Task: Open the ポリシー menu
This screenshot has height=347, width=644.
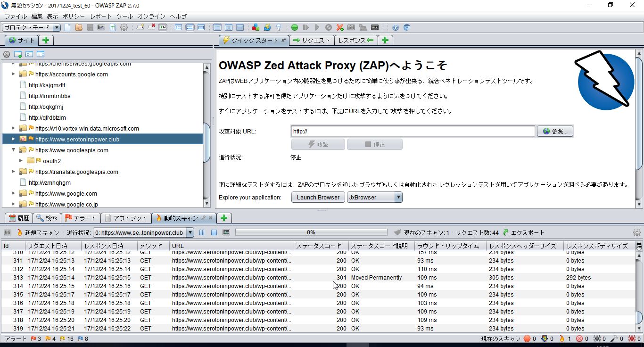Action: click(x=74, y=17)
